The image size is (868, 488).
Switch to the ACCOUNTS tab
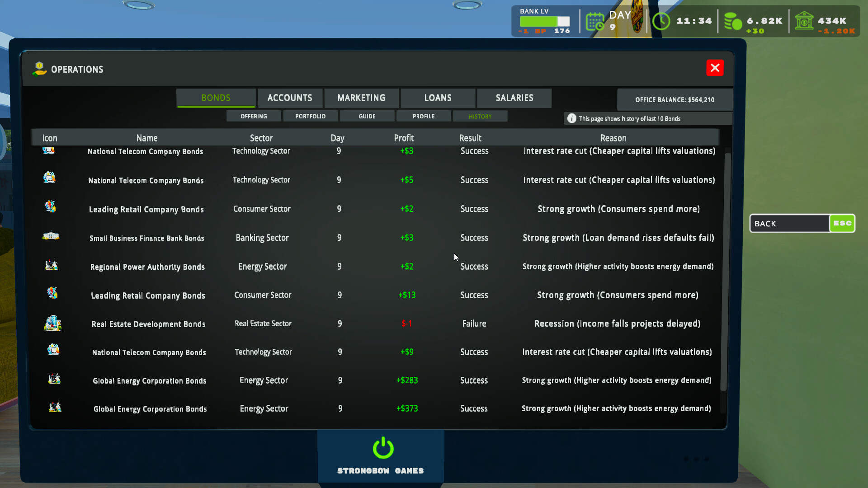click(x=290, y=98)
